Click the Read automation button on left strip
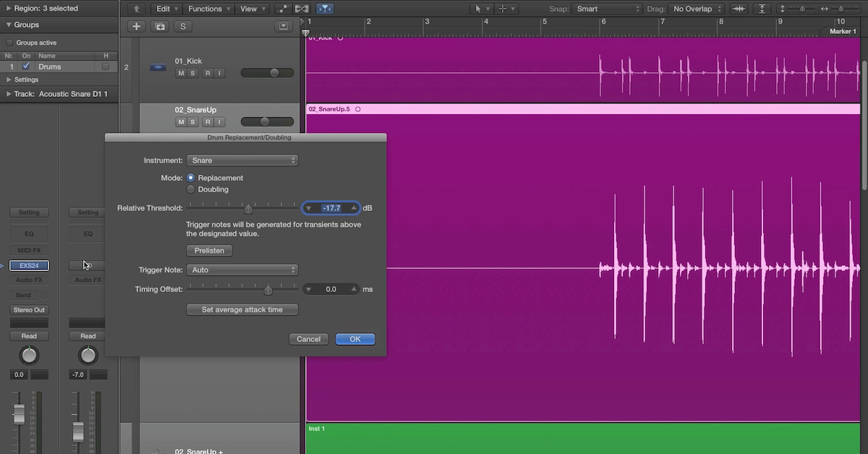 (x=29, y=336)
